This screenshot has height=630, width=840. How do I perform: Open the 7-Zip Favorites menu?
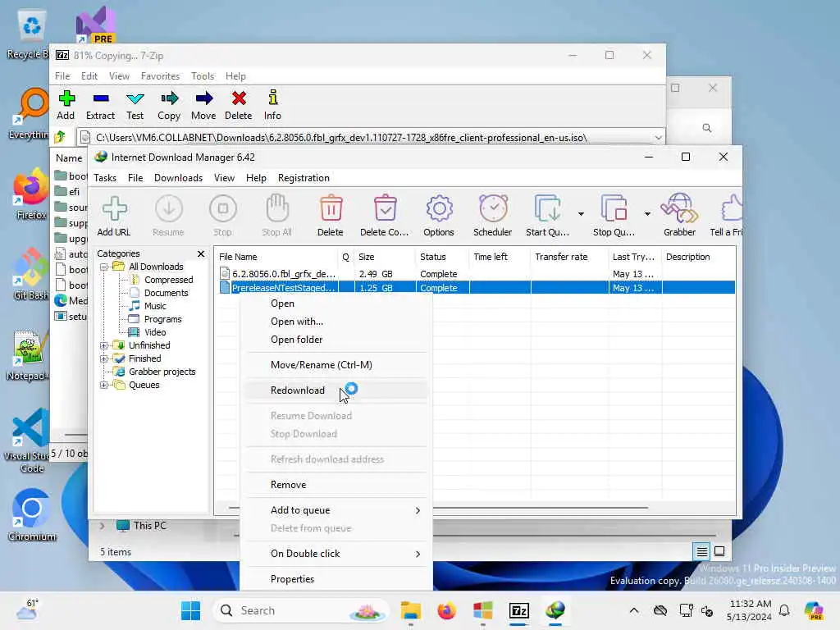[160, 76]
